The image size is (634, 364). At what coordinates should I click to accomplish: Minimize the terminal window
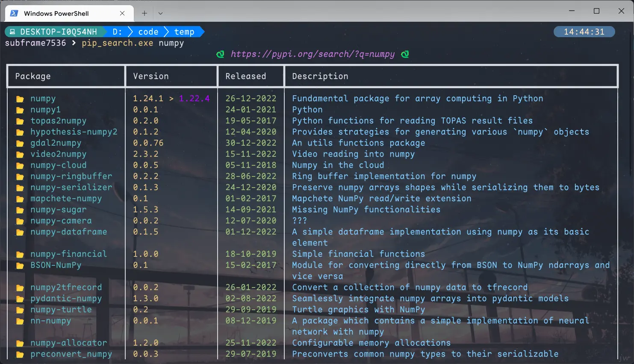[572, 11]
